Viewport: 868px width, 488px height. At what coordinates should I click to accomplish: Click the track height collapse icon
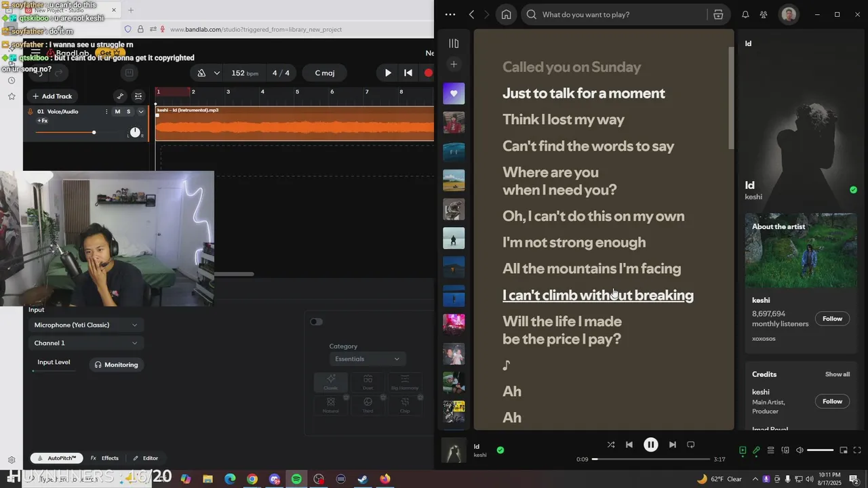[138, 96]
